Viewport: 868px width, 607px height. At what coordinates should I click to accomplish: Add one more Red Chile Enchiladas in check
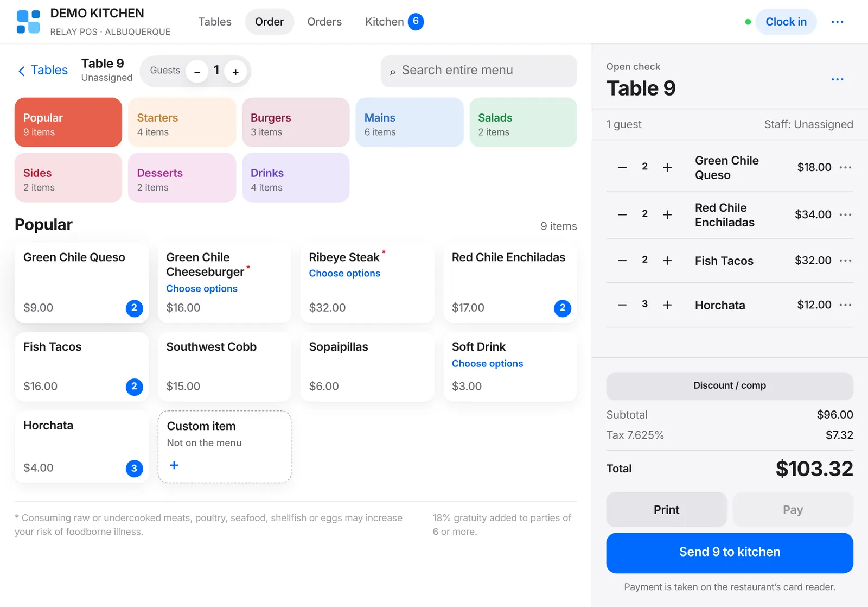[667, 214]
